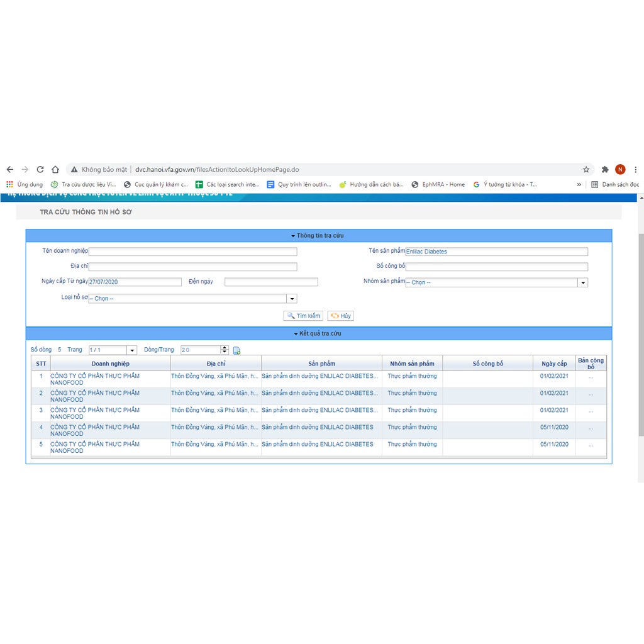
Task: Click the 'Tìm kiếm' search button
Action: (x=303, y=316)
